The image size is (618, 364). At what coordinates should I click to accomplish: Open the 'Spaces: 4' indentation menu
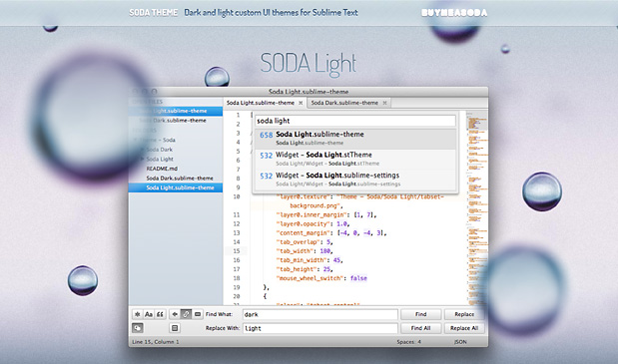click(x=408, y=342)
